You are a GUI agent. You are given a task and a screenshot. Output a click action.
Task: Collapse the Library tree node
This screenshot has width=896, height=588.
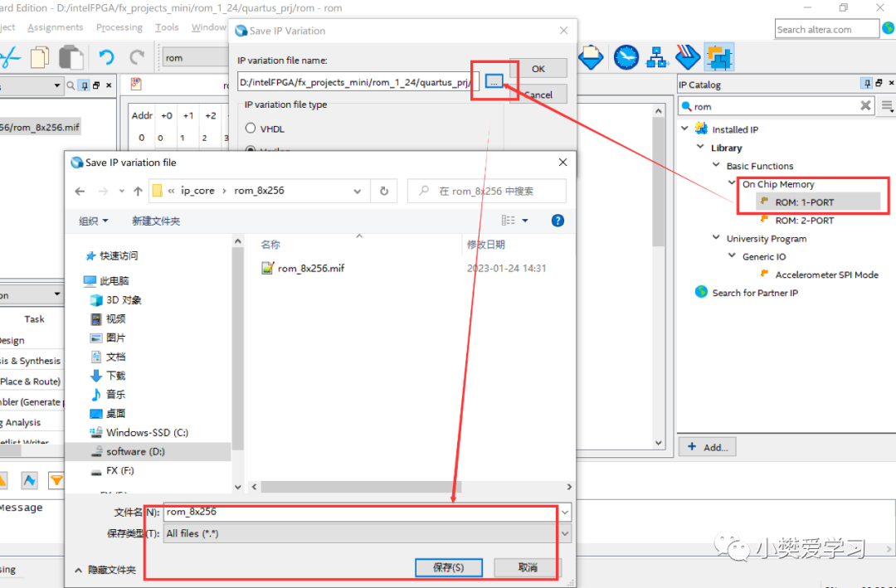(700, 147)
